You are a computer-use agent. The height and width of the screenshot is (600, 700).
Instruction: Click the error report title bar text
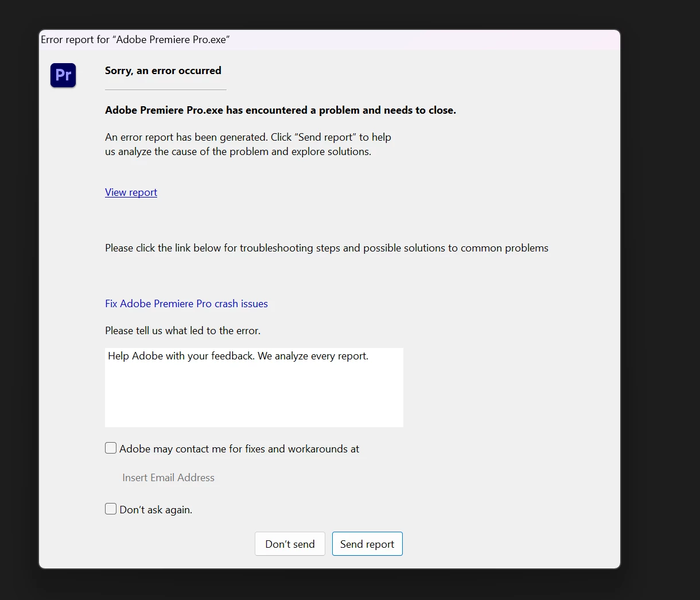tap(135, 40)
